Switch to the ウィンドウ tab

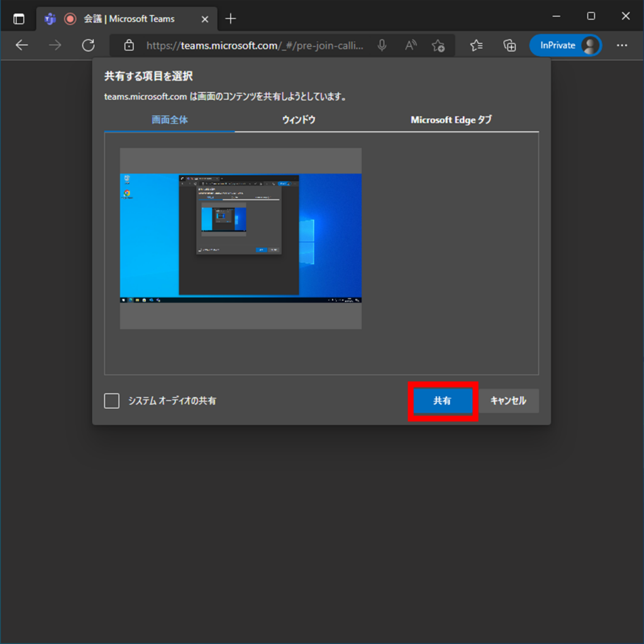click(x=299, y=119)
